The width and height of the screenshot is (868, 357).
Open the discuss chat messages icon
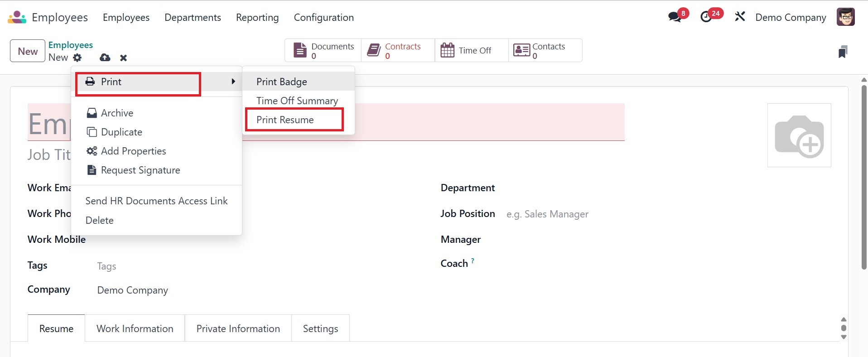(675, 17)
